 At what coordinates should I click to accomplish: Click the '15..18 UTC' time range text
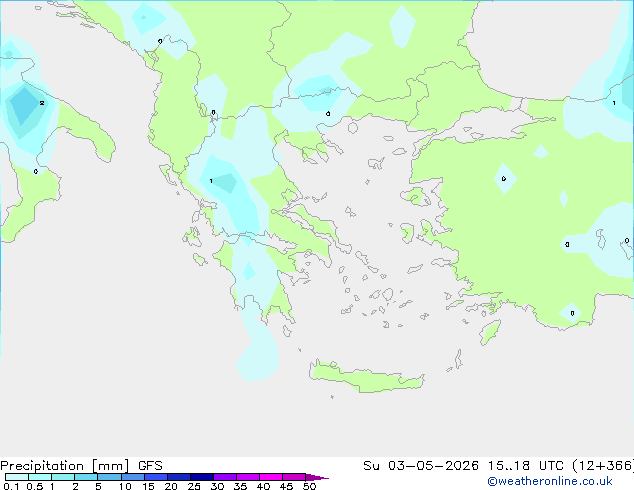click(525, 466)
